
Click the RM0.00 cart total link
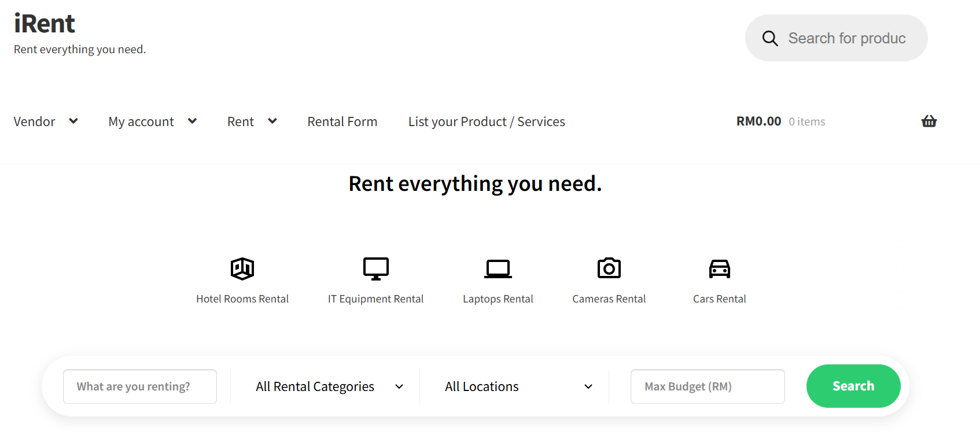pyautogui.click(x=758, y=121)
